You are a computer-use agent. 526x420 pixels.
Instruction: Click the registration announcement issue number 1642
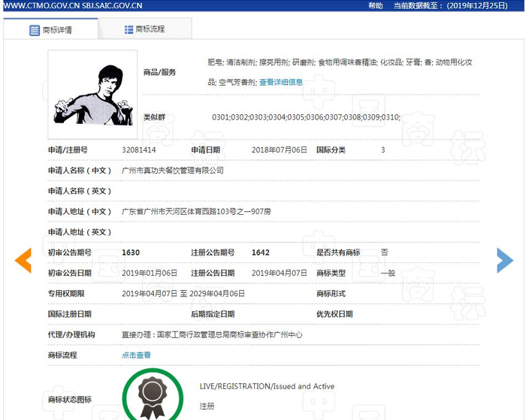click(261, 252)
